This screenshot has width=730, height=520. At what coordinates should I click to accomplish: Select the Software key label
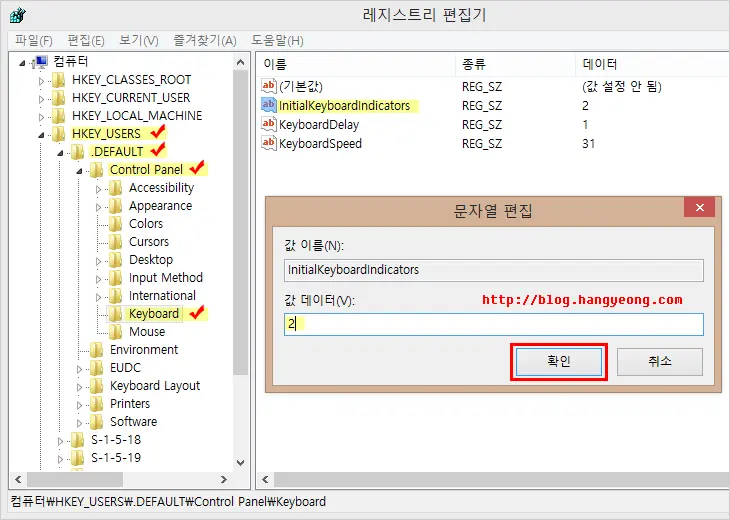pos(134,422)
